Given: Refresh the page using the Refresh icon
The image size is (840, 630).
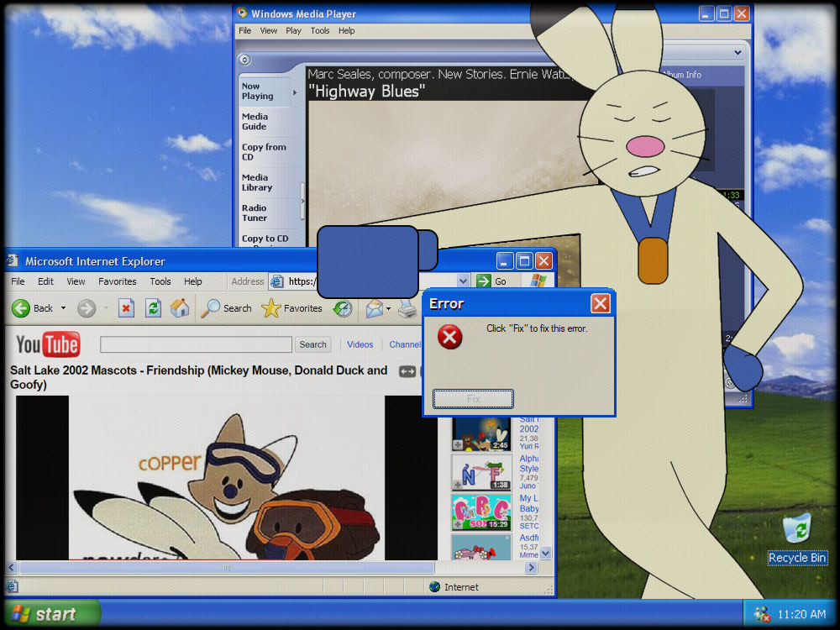Looking at the screenshot, I should [153, 308].
